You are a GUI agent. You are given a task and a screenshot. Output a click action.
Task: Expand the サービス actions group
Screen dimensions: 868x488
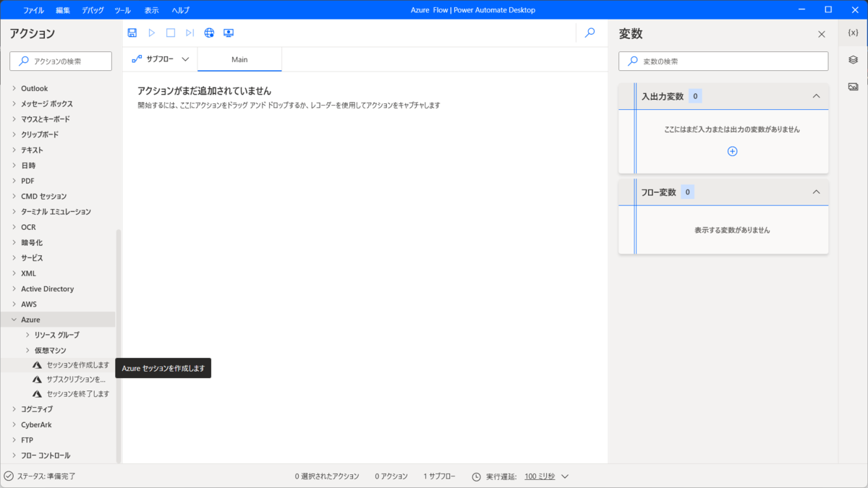14,258
